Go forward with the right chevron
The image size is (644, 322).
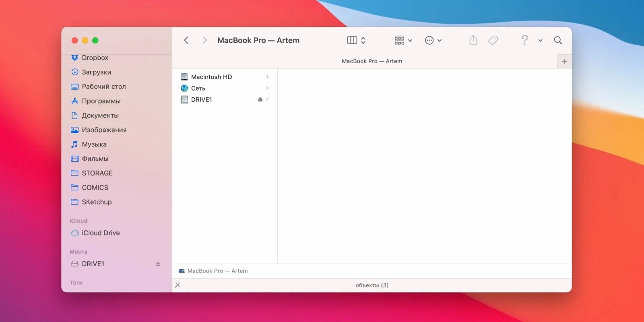(204, 40)
